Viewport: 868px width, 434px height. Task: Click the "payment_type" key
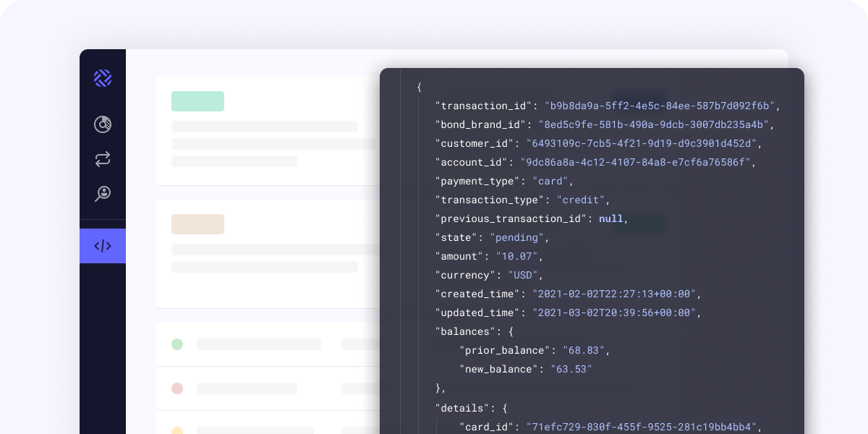pyautogui.click(x=478, y=181)
